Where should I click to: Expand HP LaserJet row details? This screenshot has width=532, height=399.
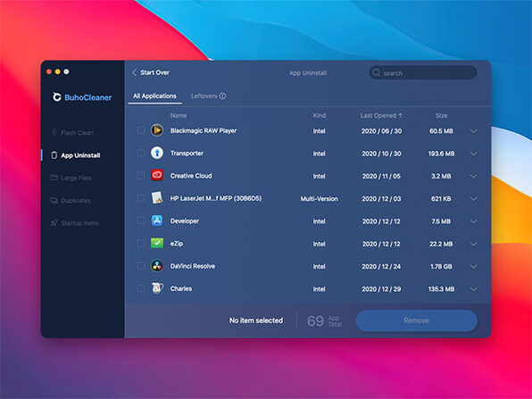click(474, 199)
